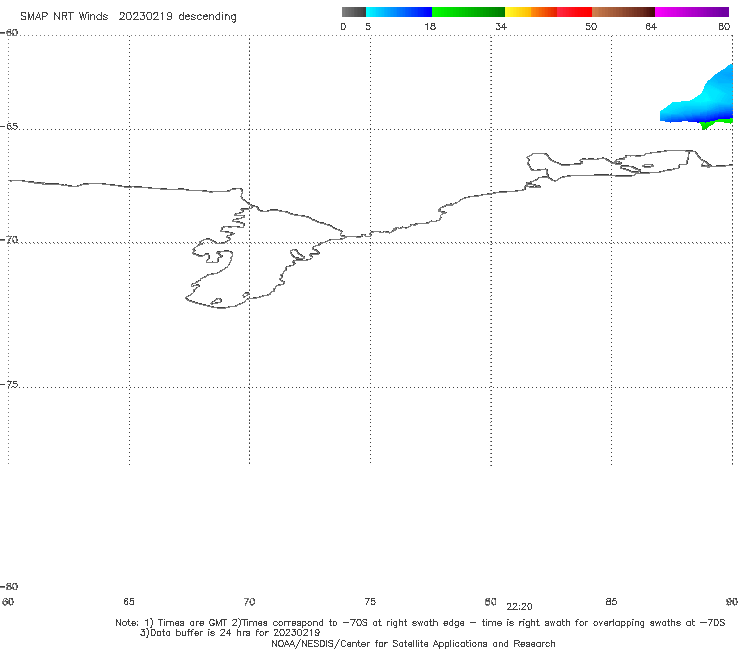Click the yellow-orange segment of the color bar
This screenshot has height=650, width=740.
pyautogui.click(x=531, y=12)
